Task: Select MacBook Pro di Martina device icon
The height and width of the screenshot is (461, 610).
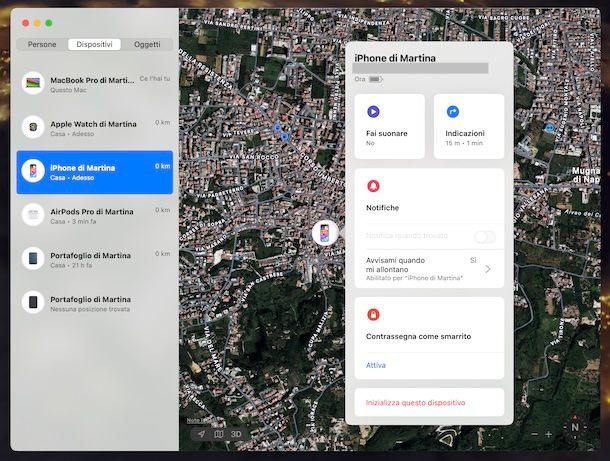Action: point(33,83)
